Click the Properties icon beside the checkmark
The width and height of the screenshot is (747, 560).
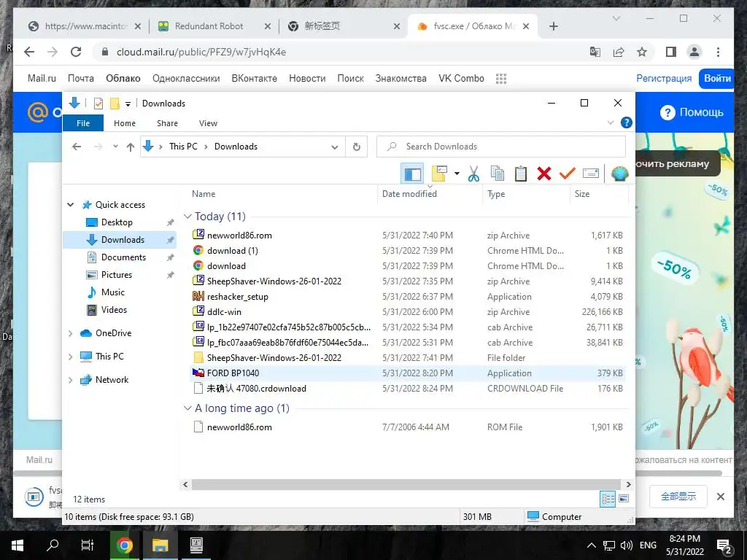click(x=591, y=174)
